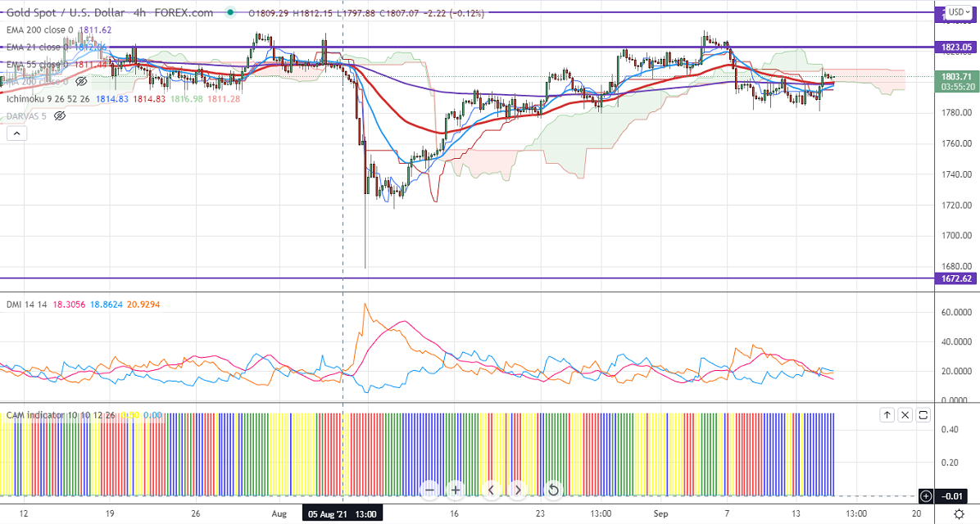
Task: Click Ichimoku value 1816.98
Action: tap(188, 99)
